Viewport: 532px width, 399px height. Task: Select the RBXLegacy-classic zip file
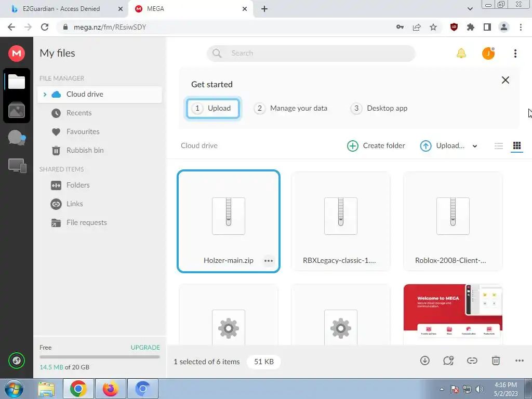point(341,221)
